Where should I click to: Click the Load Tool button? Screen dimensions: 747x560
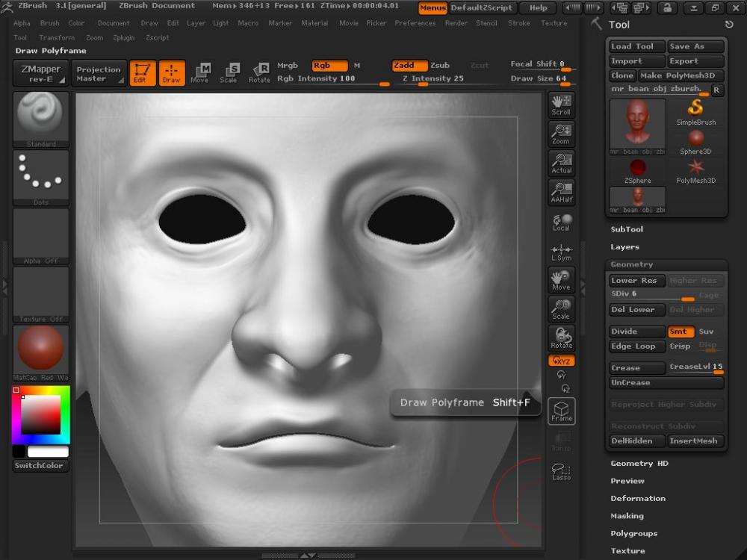pos(636,46)
